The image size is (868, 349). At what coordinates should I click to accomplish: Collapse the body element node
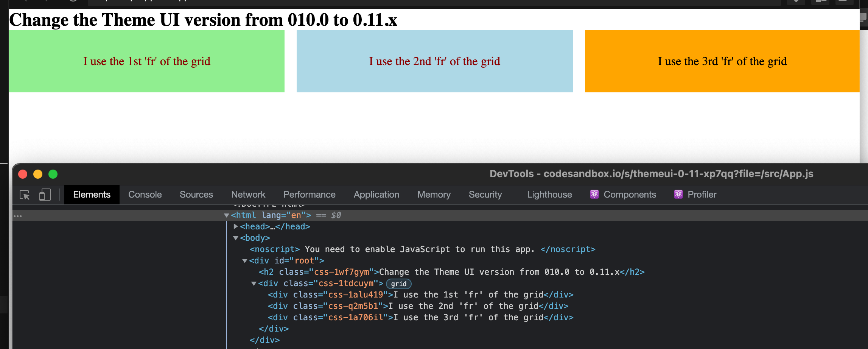(x=236, y=238)
